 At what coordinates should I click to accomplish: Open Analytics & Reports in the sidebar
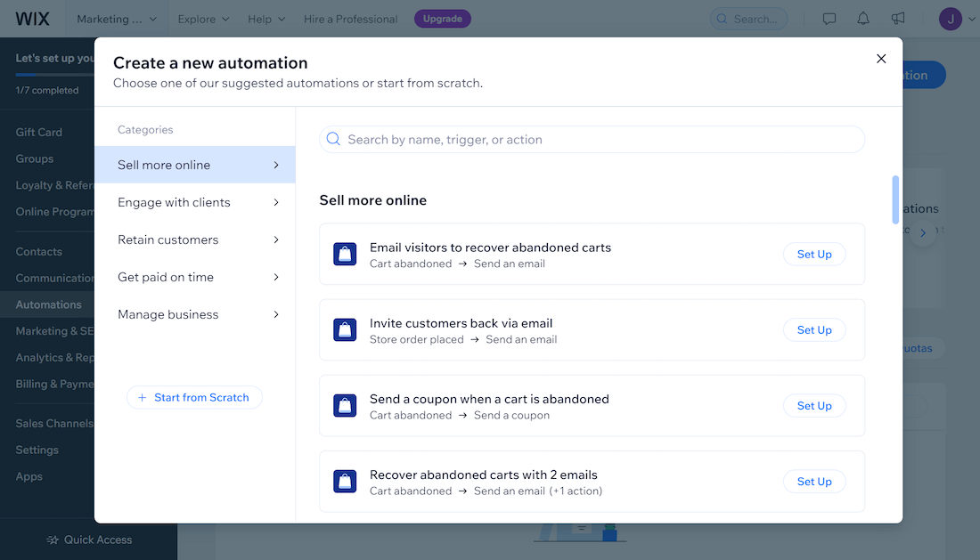pyautogui.click(x=54, y=358)
